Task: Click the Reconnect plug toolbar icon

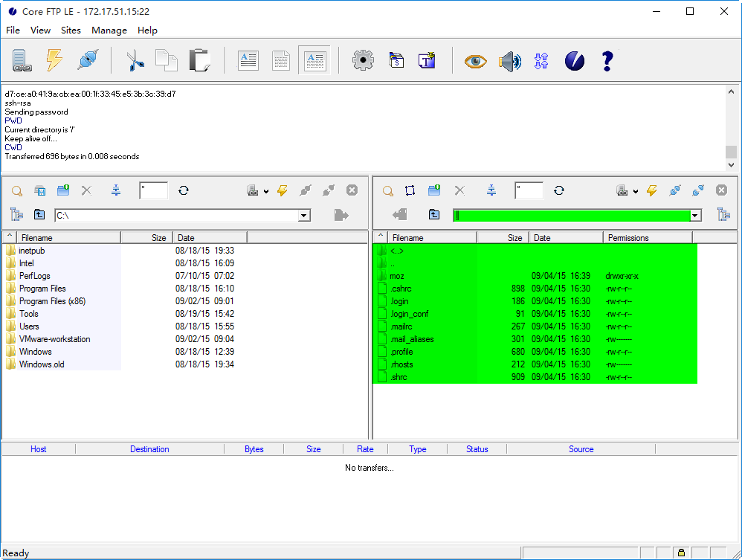Action: tap(88, 60)
